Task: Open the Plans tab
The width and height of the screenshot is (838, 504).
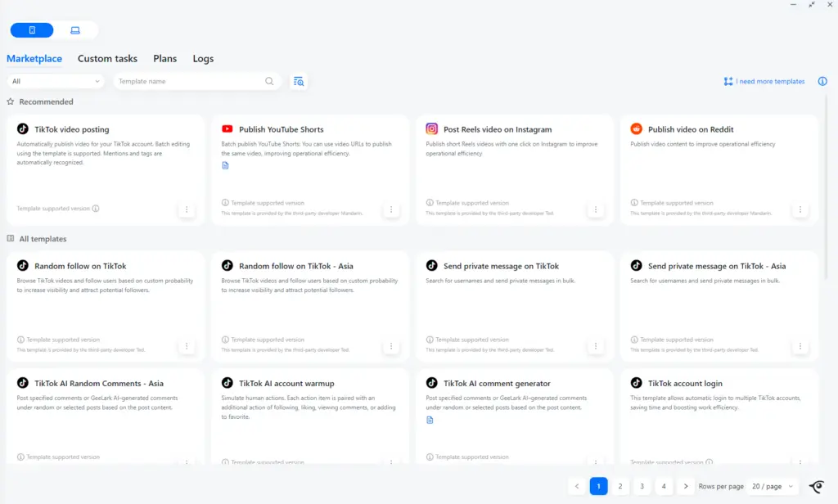Action: tap(164, 59)
